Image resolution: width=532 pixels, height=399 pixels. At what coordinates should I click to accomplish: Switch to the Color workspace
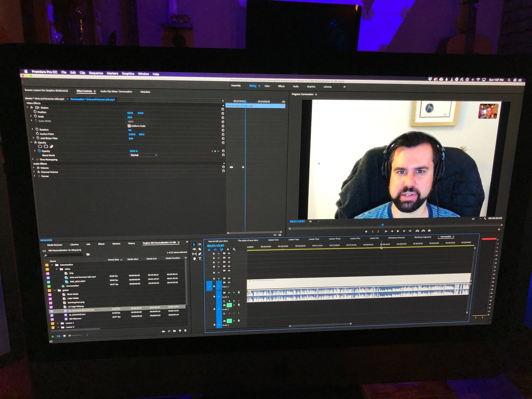[x=267, y=86]
